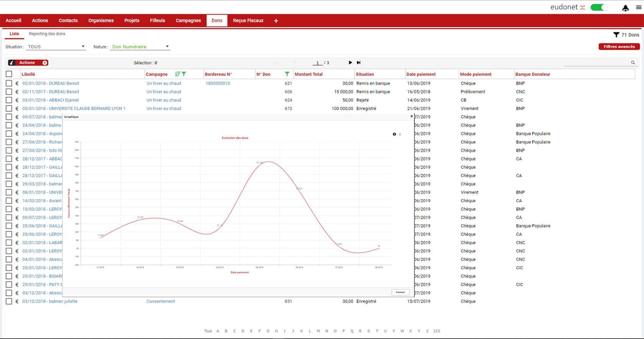Click the page number input field
Image resolution: width=644 pixels, height=339 pixels.
point(317,62)
